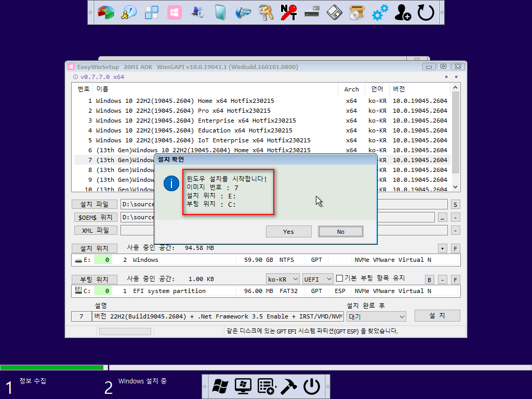Click the info icon beside v0.7.7.0 x64
The width and height of the screenshot is (532, 399).
[x=75, y=77]
